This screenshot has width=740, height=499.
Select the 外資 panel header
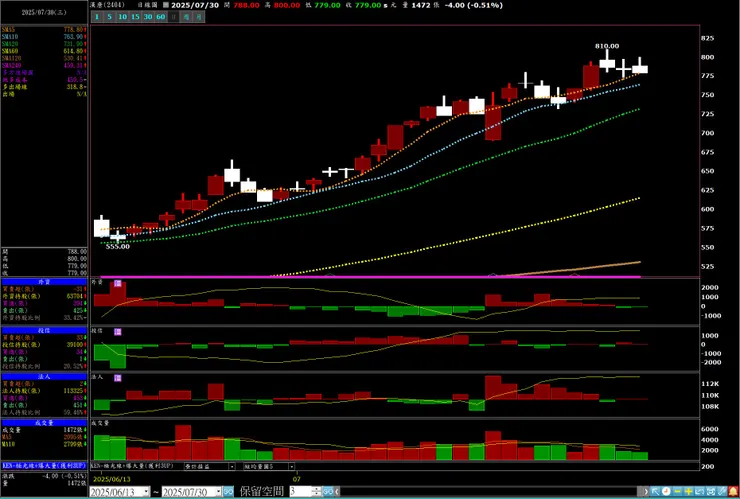point(44,282)
